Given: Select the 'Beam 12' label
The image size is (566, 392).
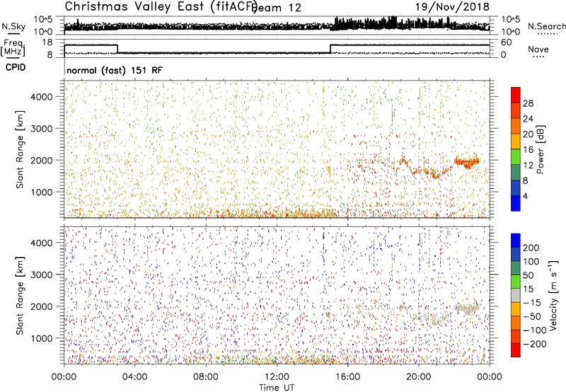Looking at the screenshot, I should (x=276, y=8).
